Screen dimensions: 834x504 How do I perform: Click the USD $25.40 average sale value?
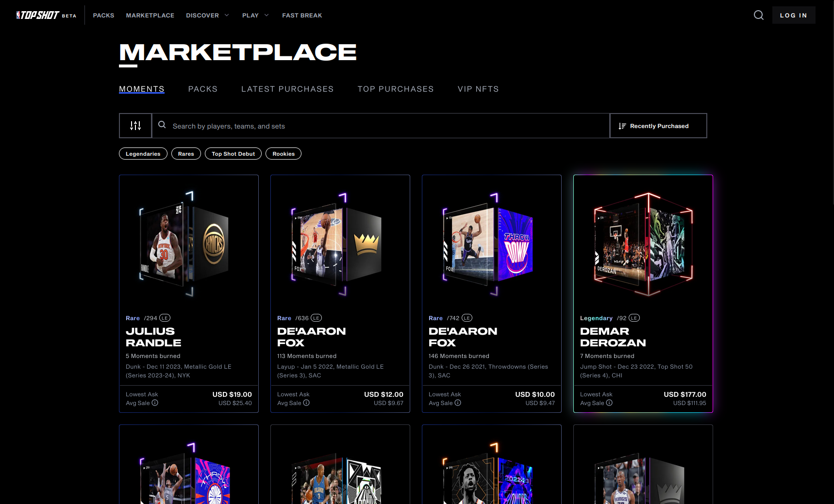[x=235, y=403]
